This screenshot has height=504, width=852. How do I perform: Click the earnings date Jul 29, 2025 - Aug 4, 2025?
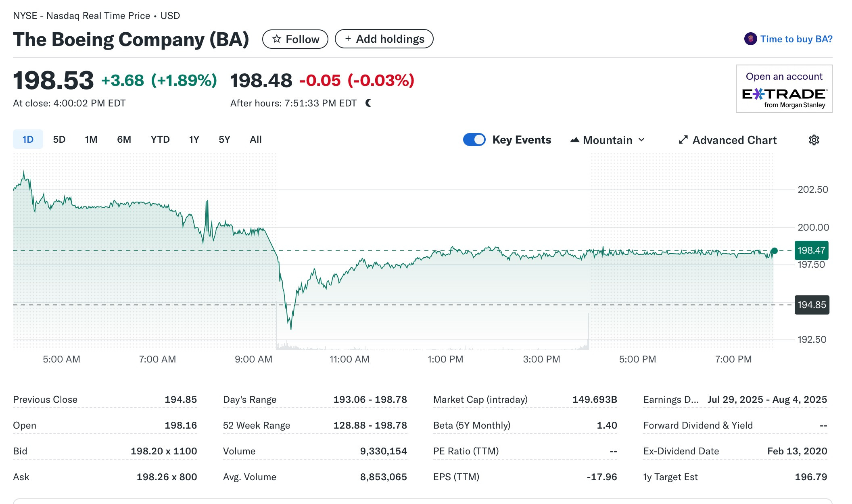click(767, 400)
